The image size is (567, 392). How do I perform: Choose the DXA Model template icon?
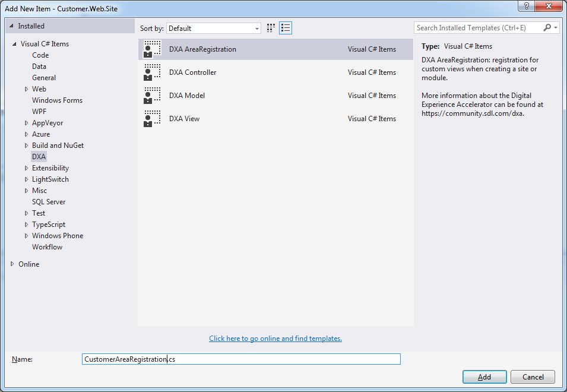click(152, 96)
